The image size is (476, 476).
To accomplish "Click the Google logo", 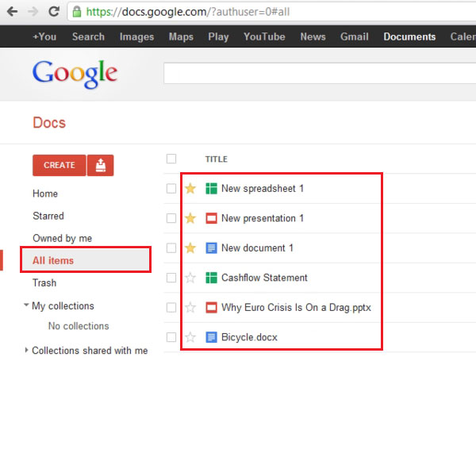I will pos(75,74).
